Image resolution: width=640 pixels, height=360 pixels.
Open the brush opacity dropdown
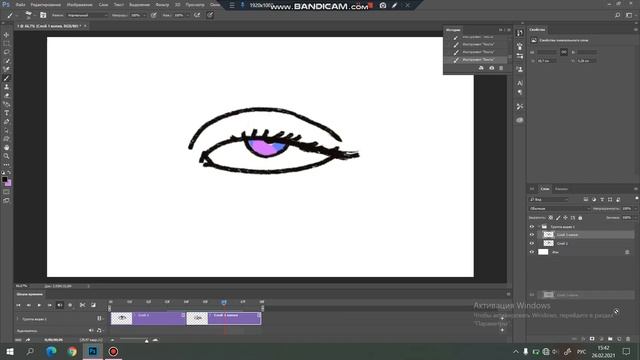(144, 15)
